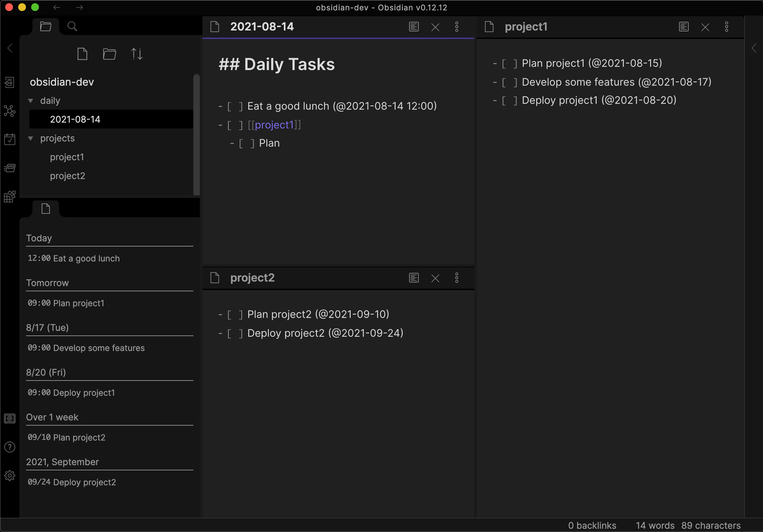Screen dimensions: 763x532
Task: Select the file explorer tab
Action: (45, 26)
